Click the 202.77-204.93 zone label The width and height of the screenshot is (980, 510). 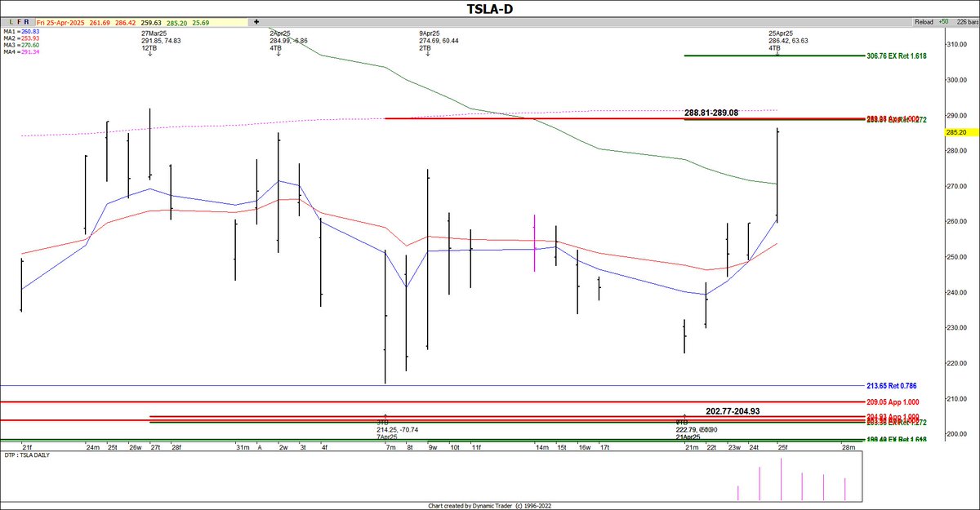point(733,410)
